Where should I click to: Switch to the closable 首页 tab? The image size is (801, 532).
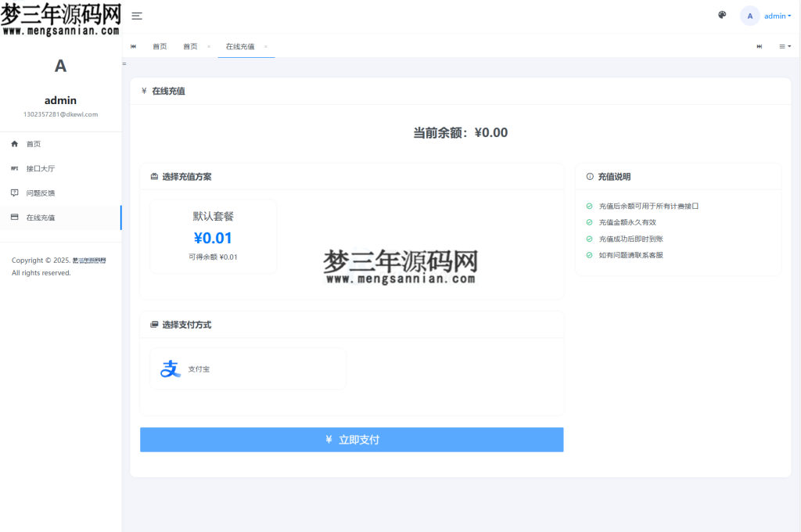[x=190, y=46]
